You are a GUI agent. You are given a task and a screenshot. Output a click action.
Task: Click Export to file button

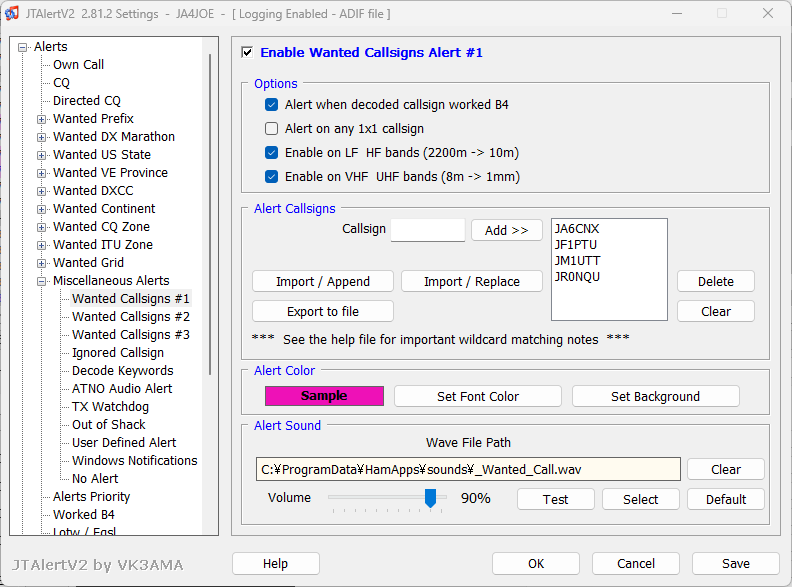[323, 311]
